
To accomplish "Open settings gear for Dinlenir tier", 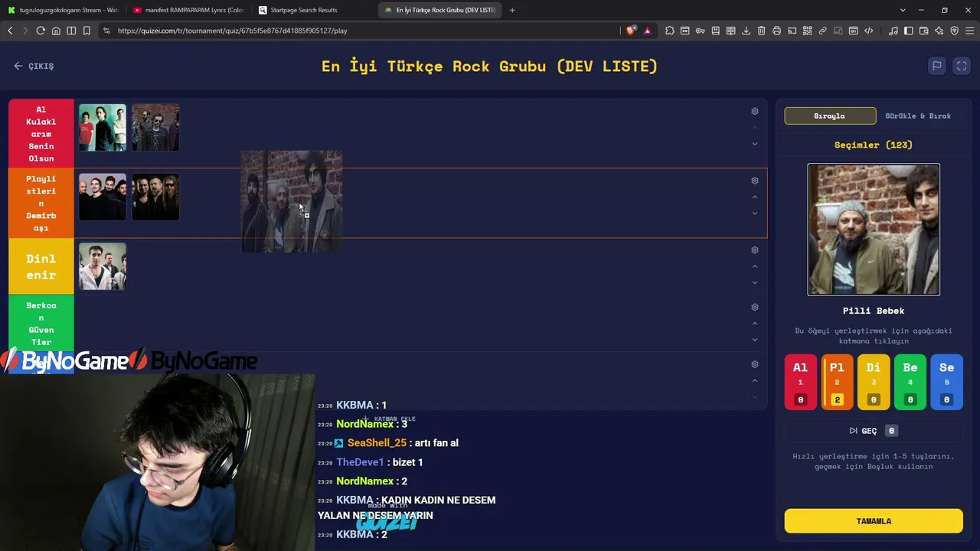I will pos(755,250).
